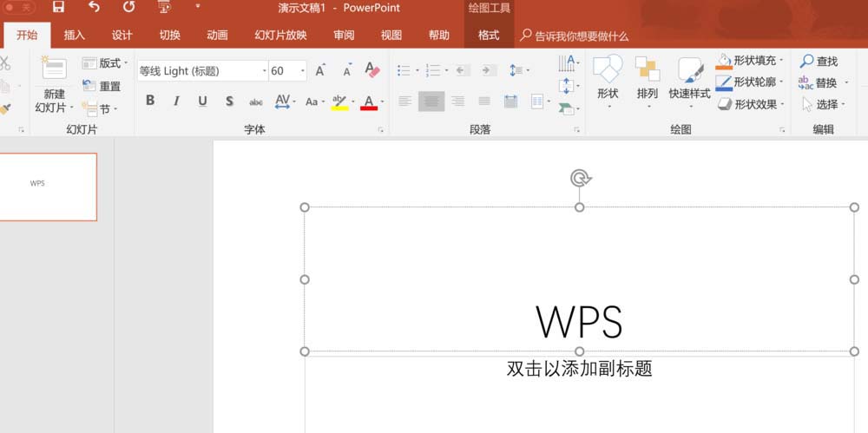
Task: Open the Aa change case menu
Action: (x=314, y=102)
